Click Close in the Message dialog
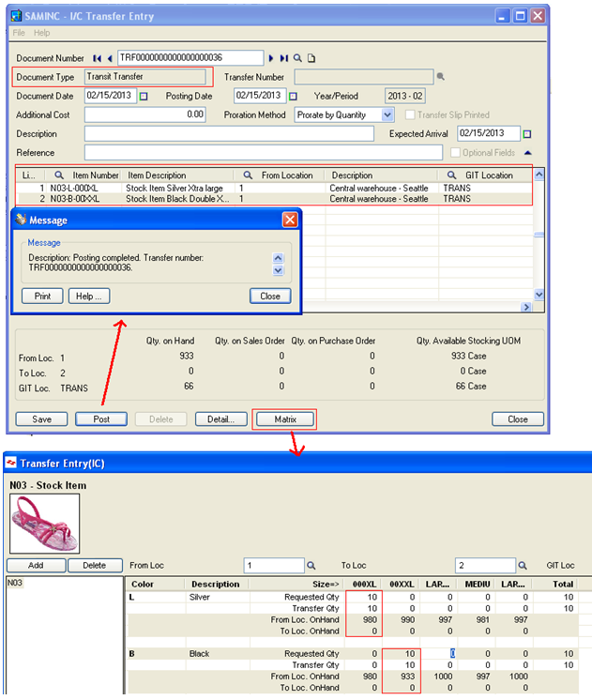 click(x=270, y=296)
